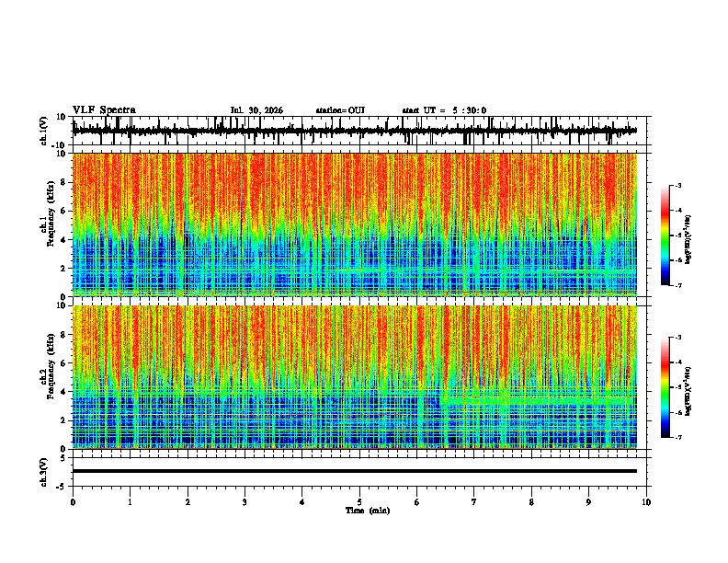728x563 pixels.
Task: Click time axis tick label '7'
Action: (x=474, y=502)
